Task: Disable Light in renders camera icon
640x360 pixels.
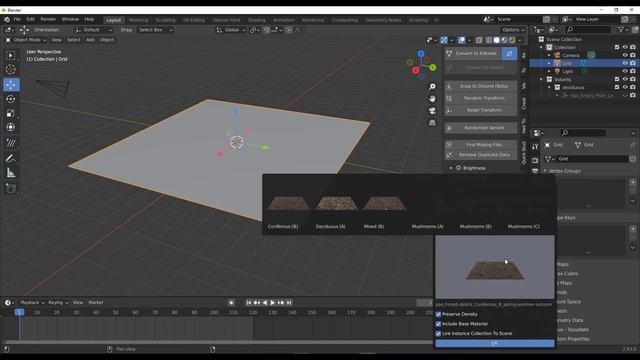Action: (x=633, y=71)
